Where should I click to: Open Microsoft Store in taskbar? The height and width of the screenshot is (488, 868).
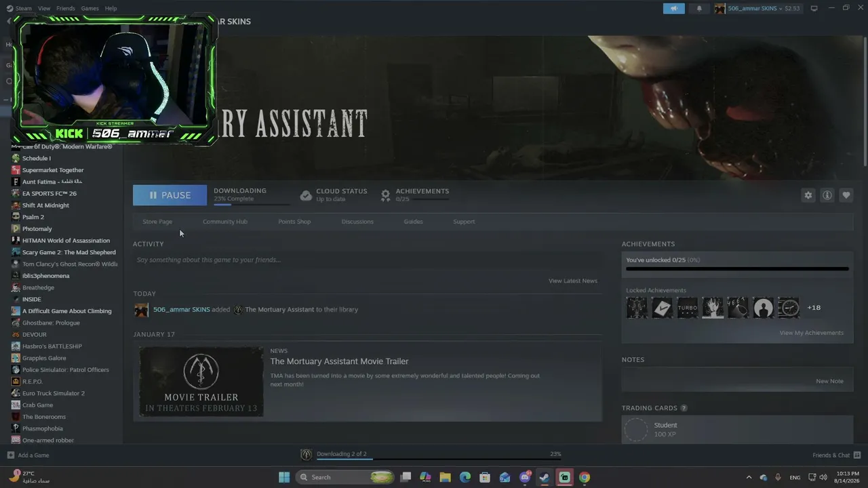[485, 477]
